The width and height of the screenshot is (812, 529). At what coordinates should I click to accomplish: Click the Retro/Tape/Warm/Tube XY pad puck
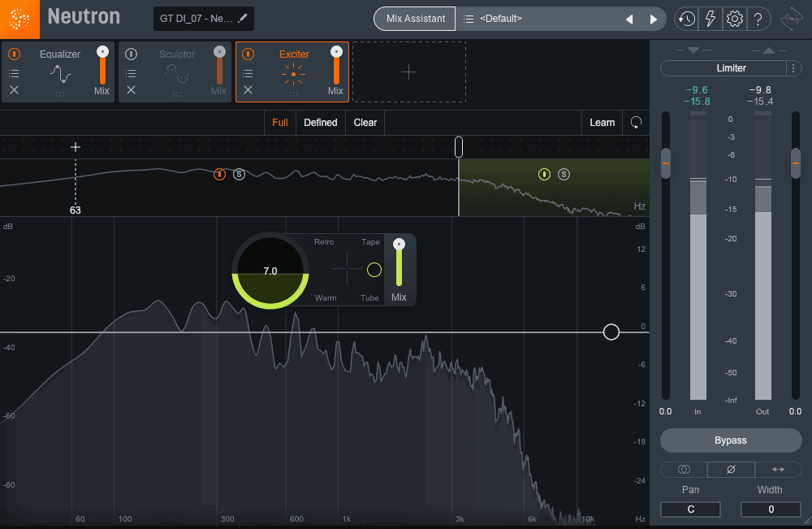click(374, 270)
